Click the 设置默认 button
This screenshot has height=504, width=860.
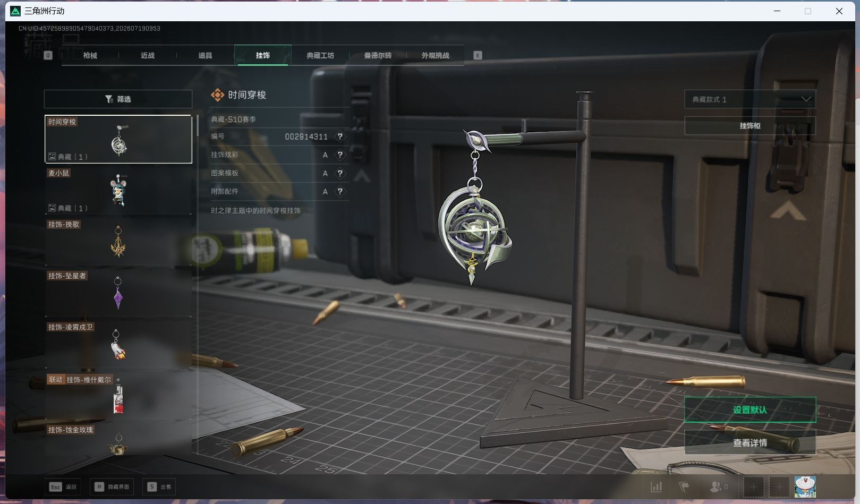[x=750, y=409]
